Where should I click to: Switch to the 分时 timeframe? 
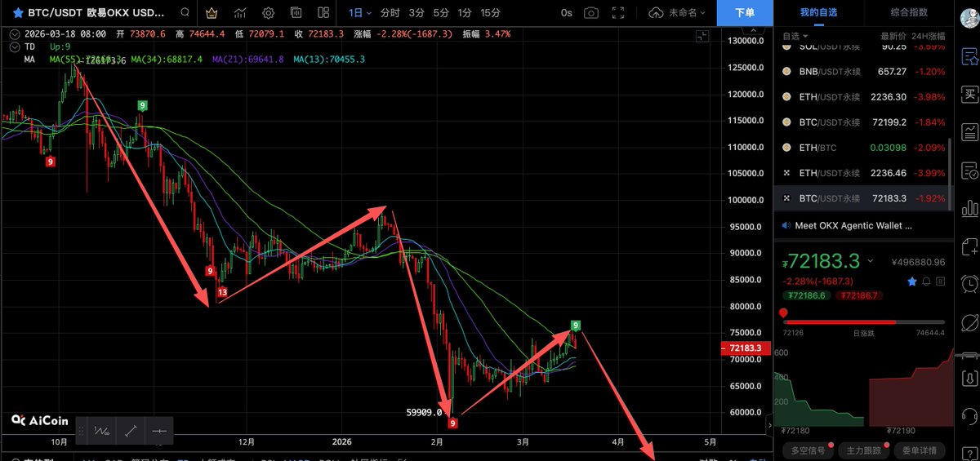point(390,13)
